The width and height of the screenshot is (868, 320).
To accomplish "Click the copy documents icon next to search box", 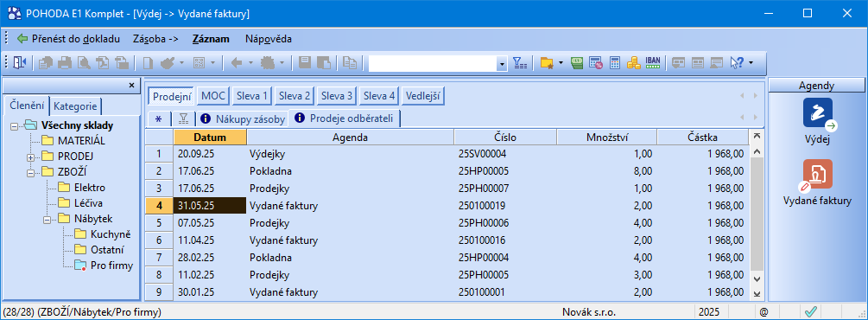I will [349, 63].
